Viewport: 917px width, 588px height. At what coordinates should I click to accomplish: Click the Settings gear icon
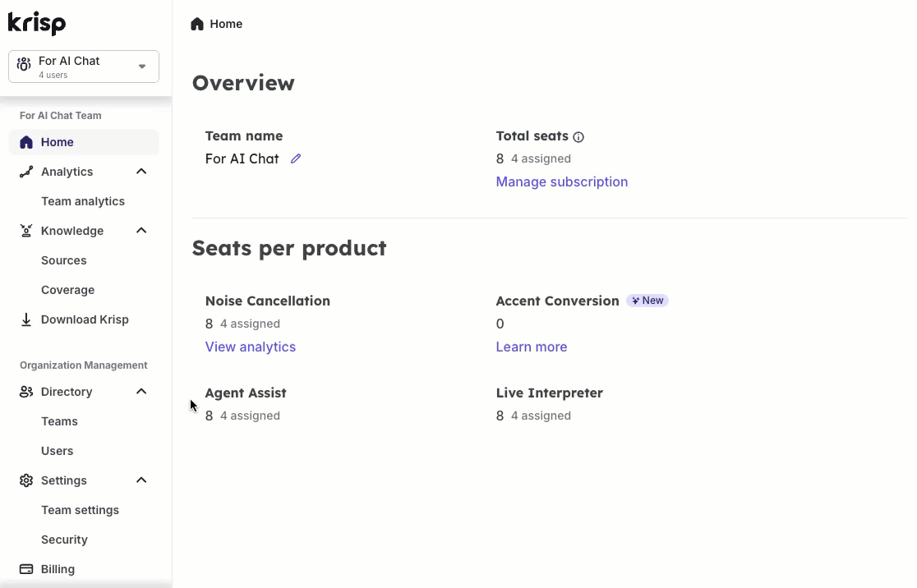[26, 480]
